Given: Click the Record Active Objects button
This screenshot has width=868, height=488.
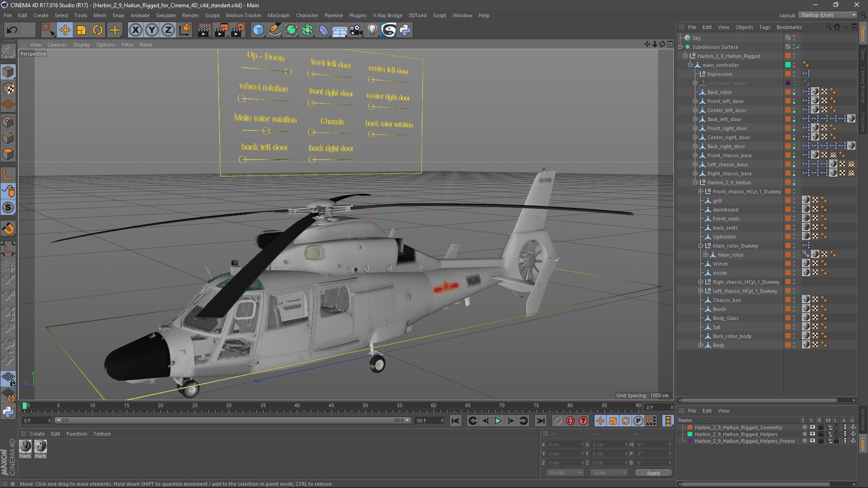Looking at the screenshot, I should tap(558, 421).
